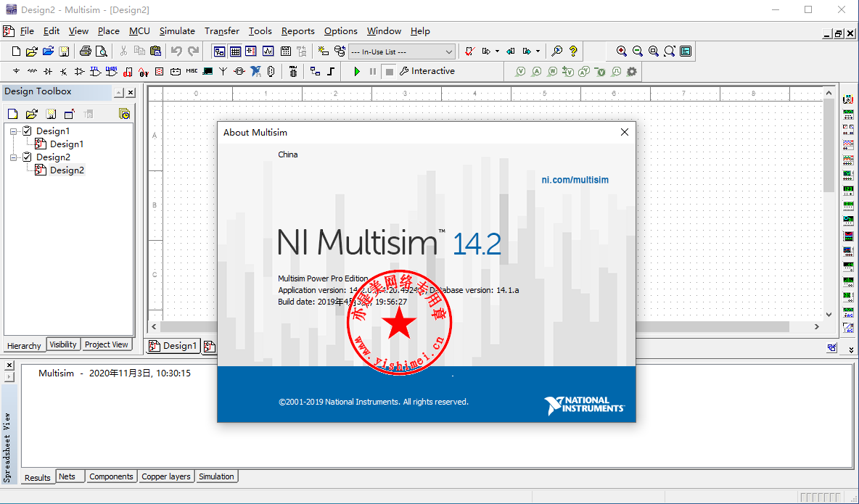Click the canvas horizontal scrollbar right arrow

pyautogui.click(x=817, y=326)
